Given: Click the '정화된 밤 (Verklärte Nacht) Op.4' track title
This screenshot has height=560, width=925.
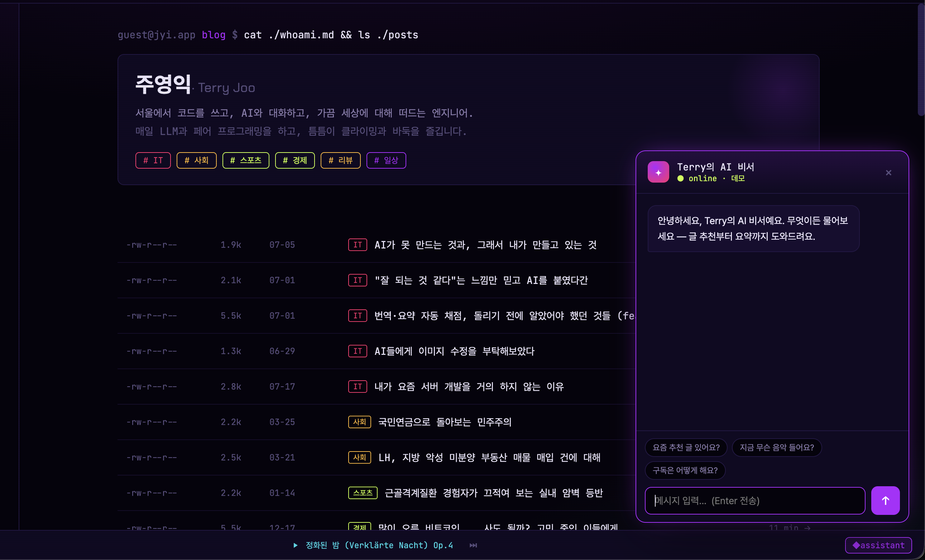Looking at the screenshot, I should coord(379,545).
